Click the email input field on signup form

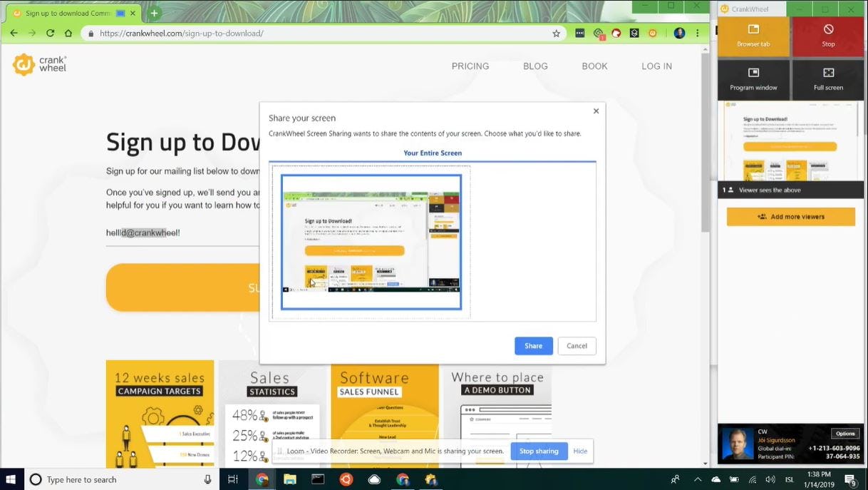tap(182, 233)
